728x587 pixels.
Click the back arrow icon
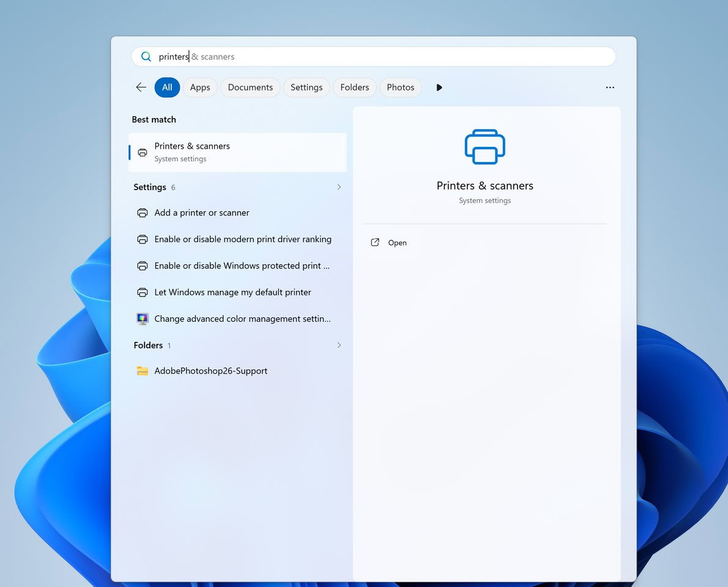tap(141, 87)
